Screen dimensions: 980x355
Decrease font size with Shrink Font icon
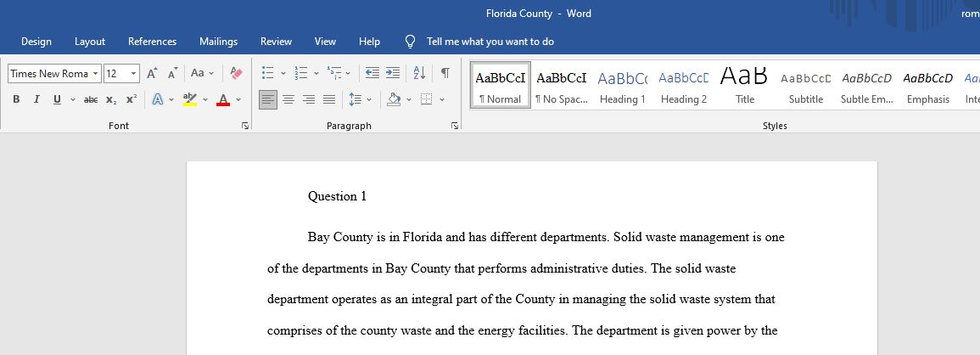173,73
